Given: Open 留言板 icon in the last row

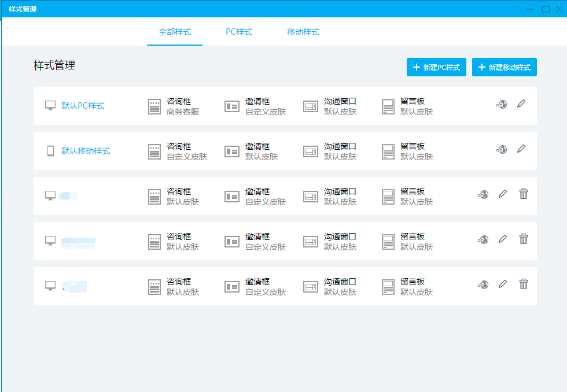Looking at the screenshot, I should click(388, 287).
